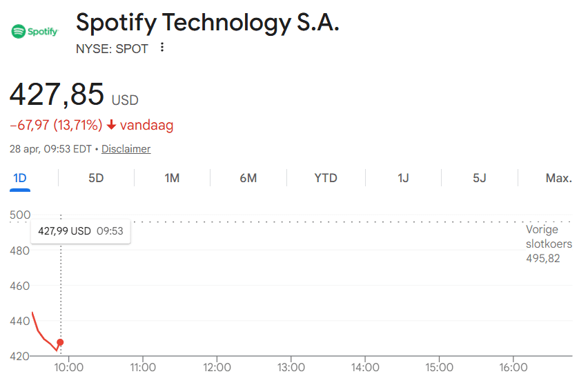Show the 5J chart range
The image size is (588, 385).
tap(479, 178)
